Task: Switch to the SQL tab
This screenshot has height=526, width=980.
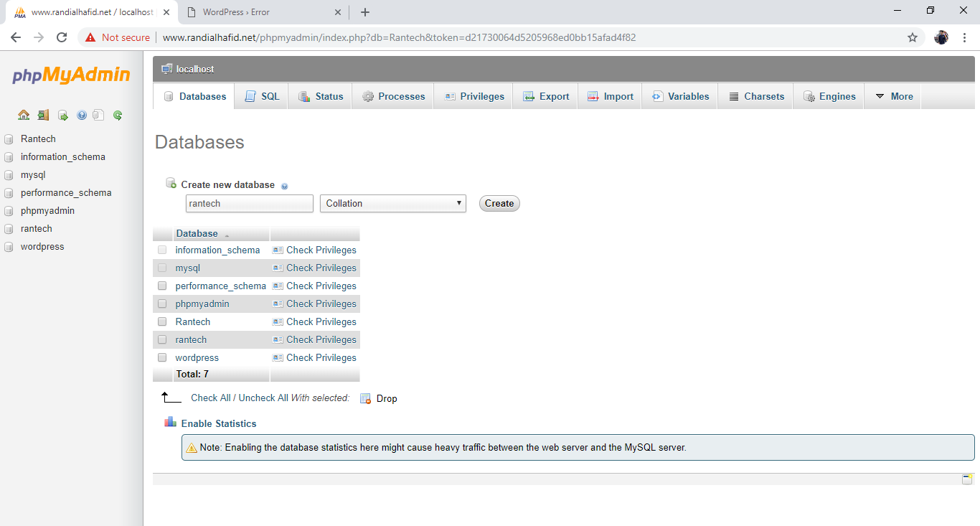Action: [x=261, y=96]
